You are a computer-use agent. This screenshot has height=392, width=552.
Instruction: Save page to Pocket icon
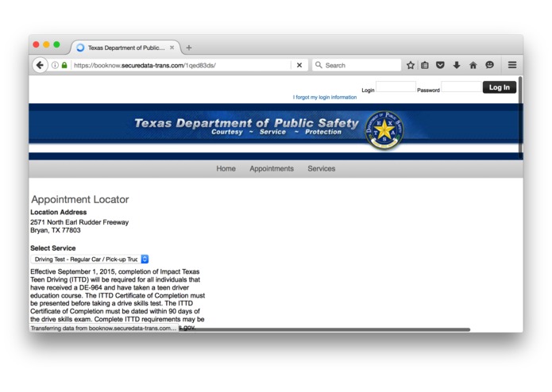coord(440,65)
